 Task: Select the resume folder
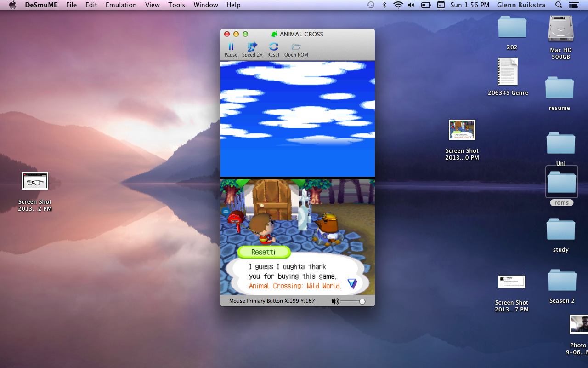coord(559,88)
